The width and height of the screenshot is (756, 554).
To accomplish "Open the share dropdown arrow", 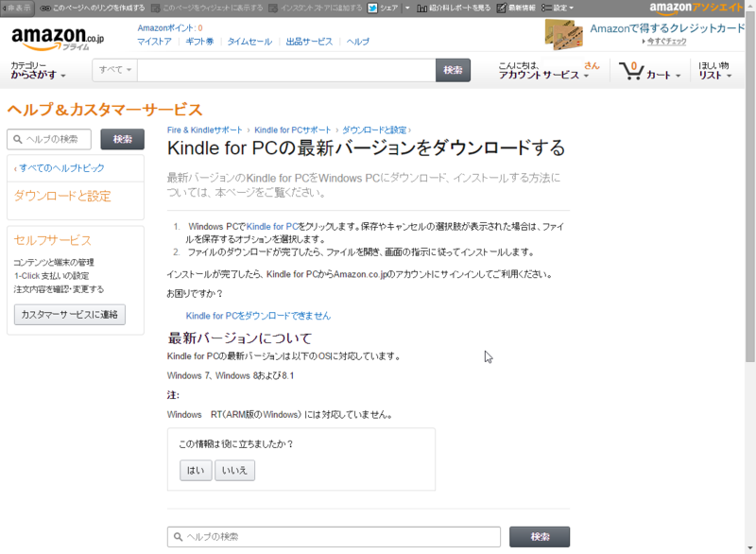I will pyautogui.click(x=407, y=9).
